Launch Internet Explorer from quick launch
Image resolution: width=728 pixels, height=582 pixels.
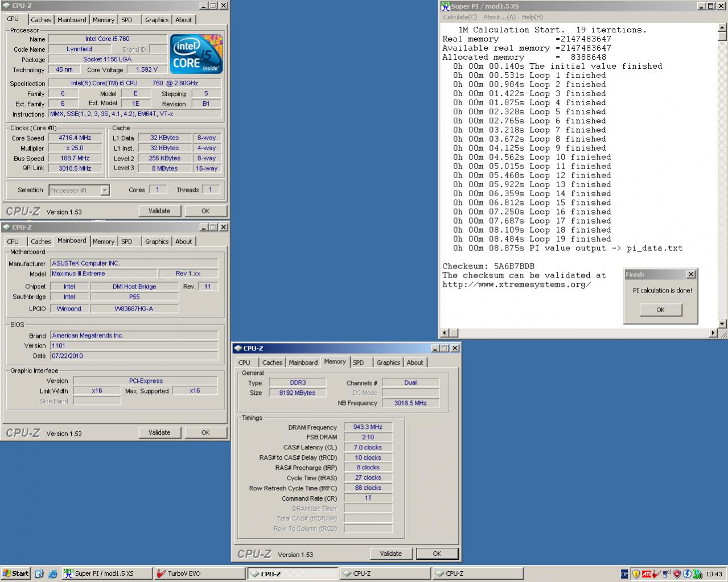(x=53, y=573)
